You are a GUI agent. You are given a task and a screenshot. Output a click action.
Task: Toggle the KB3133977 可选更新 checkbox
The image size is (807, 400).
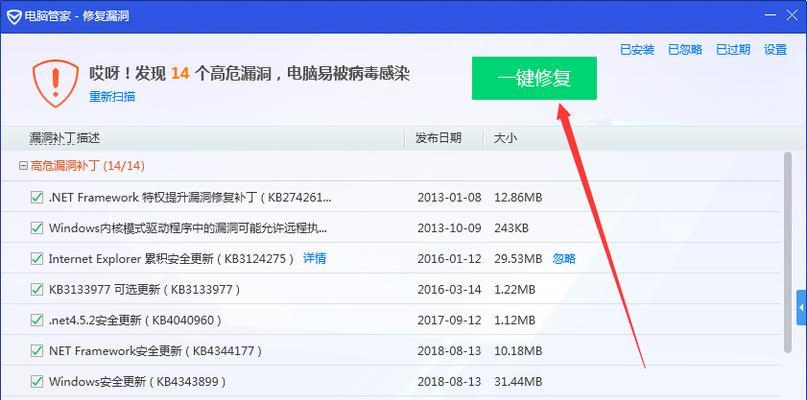coord(37,289)
